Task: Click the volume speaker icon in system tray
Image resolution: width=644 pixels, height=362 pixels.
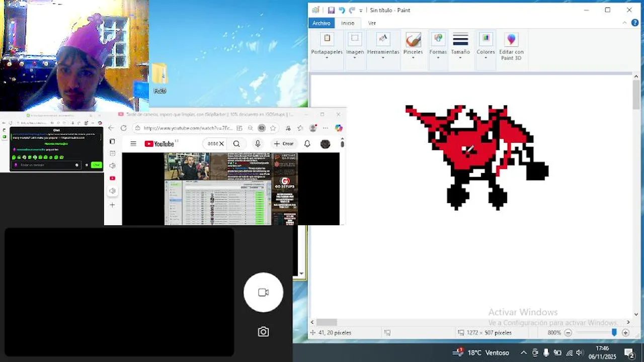Action: click(x=580, y=352)
